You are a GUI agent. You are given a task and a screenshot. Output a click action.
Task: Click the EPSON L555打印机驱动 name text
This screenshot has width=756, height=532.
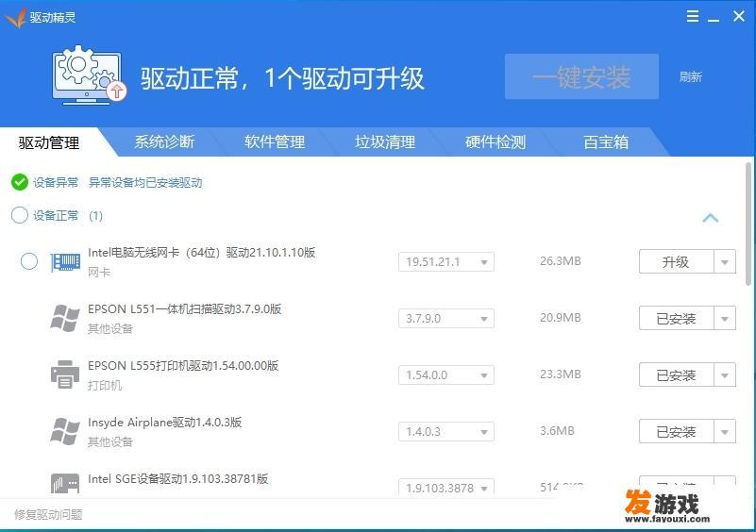[183, 366]
